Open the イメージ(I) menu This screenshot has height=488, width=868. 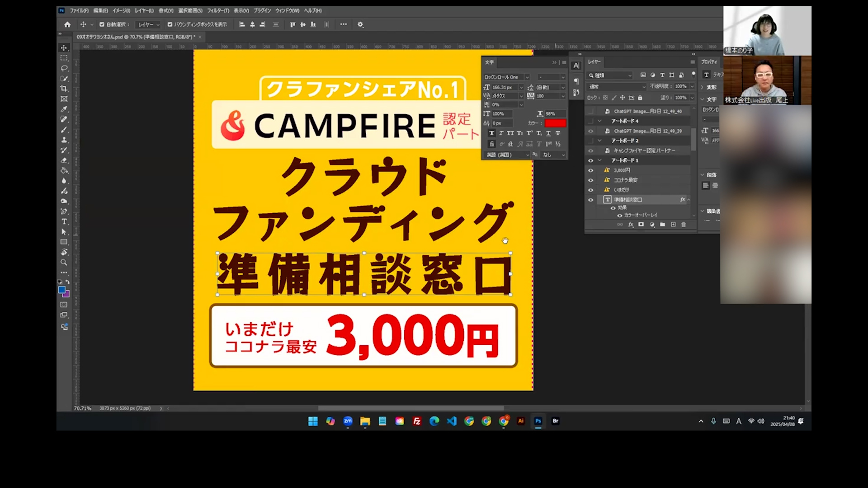121,10
